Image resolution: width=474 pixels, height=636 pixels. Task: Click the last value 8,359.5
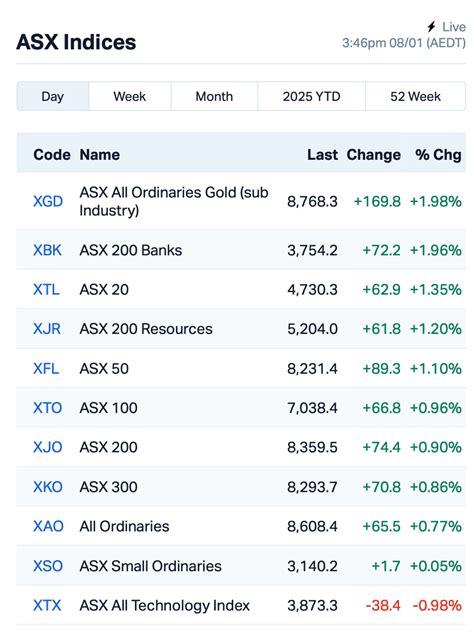click(x=312, y=447)
